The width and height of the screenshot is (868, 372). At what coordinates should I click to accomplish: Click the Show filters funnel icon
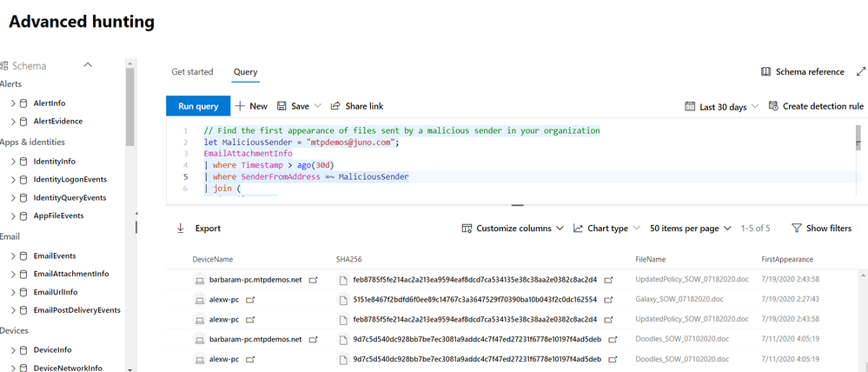(796, 229)
